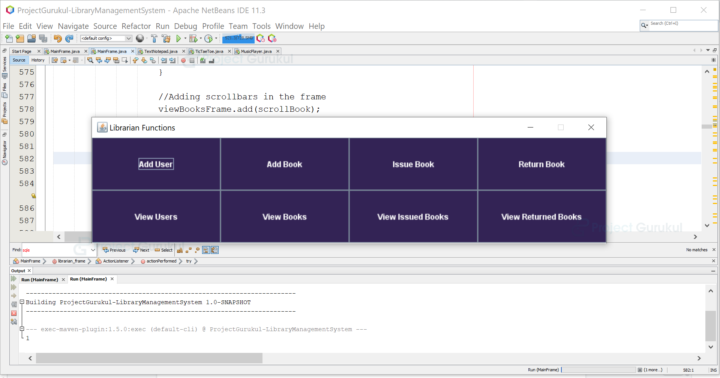Undo the last edit via toolbar
The image size is (720, 378).
pos(58,39)
